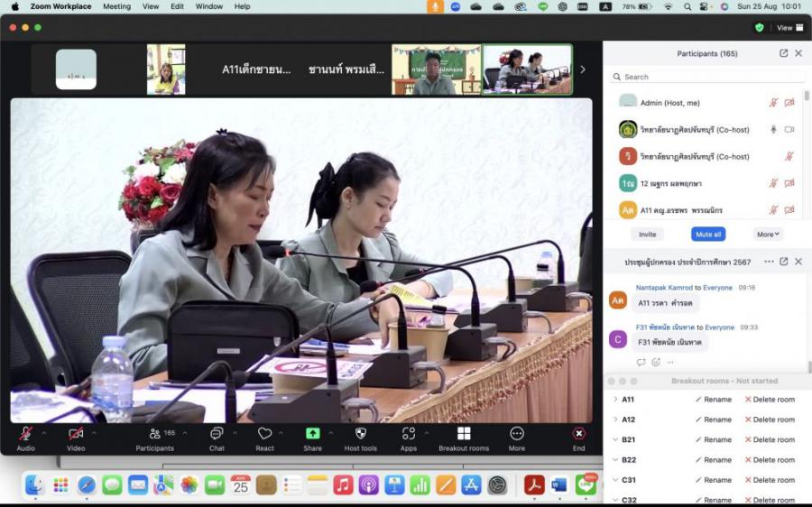This screenshot has width=812, height=507.
Task: Unmute audio using the microphone button
Action: (25, 434)
